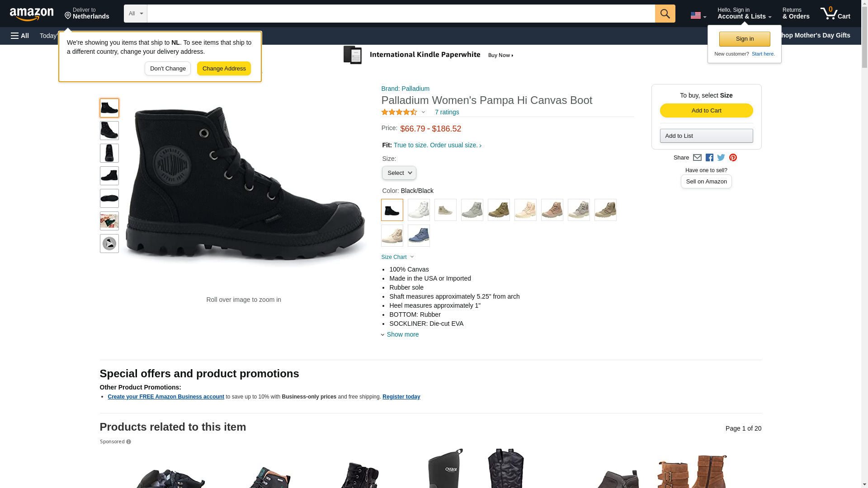
Task: Open the country flag language selector
Action: (x=698, y=16)
